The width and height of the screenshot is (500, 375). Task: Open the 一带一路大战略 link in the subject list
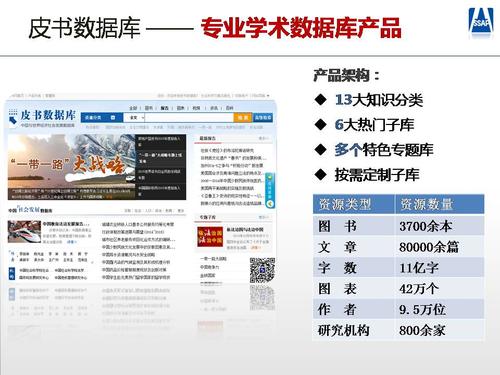213,258
